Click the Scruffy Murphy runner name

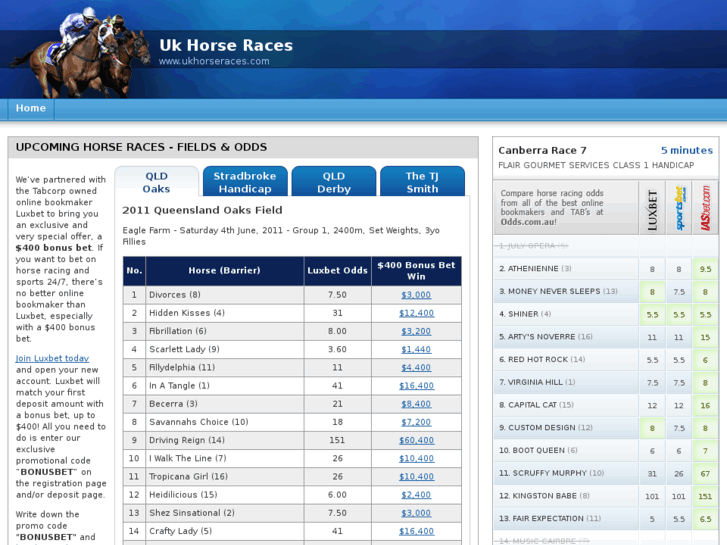pyautogui.click(x=551, y=473)
